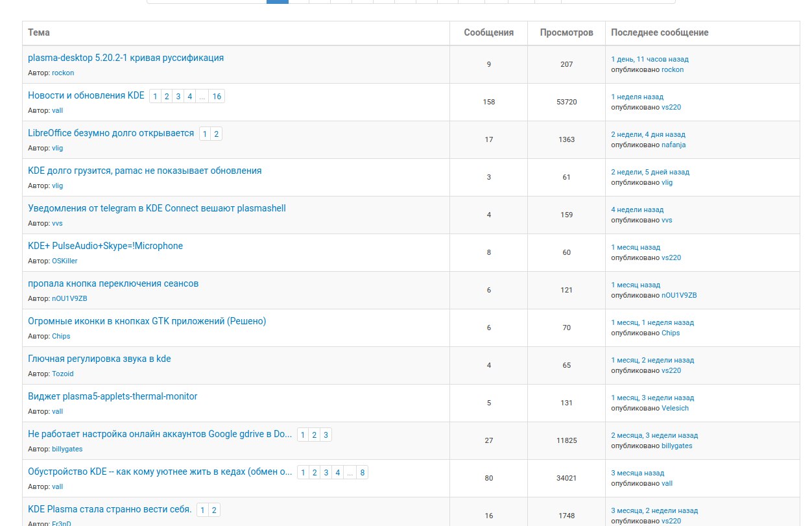This screenshot has height=526, width=812.
Task: Open last post link 1 неделя назад
Action: point(637,97)
